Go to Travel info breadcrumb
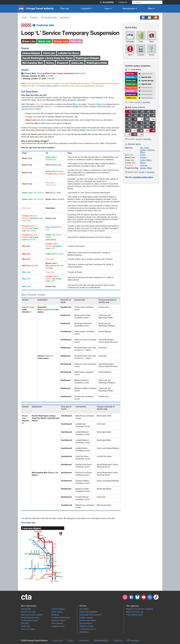180x644 pixels. [34, 17]
